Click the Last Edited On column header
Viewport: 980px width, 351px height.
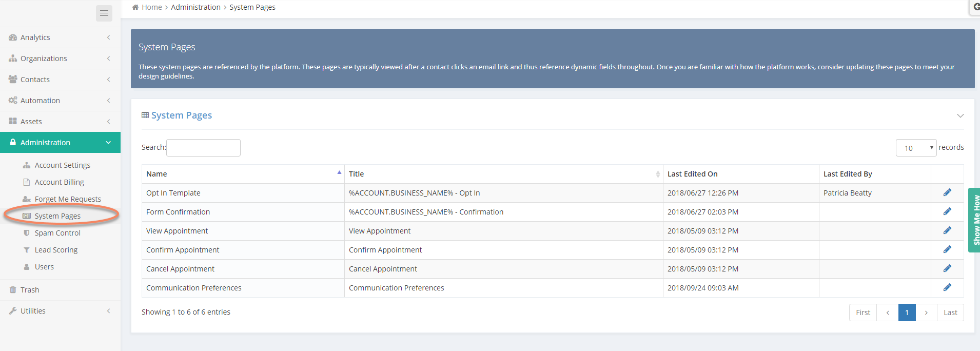(741, 174)
